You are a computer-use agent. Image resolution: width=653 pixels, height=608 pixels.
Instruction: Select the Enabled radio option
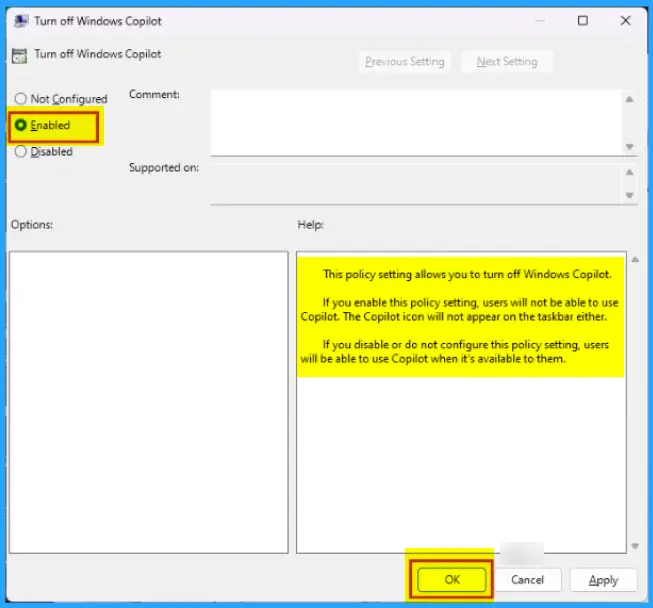coord(42,125)
